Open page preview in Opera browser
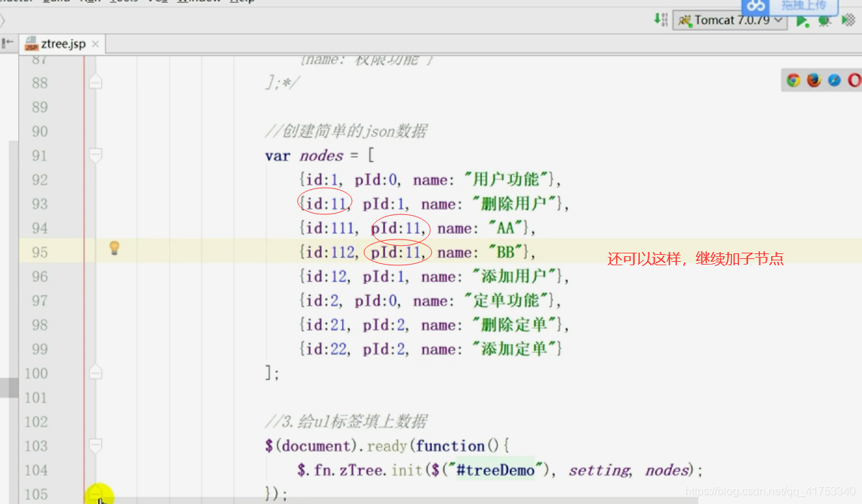 click(854, 80)
